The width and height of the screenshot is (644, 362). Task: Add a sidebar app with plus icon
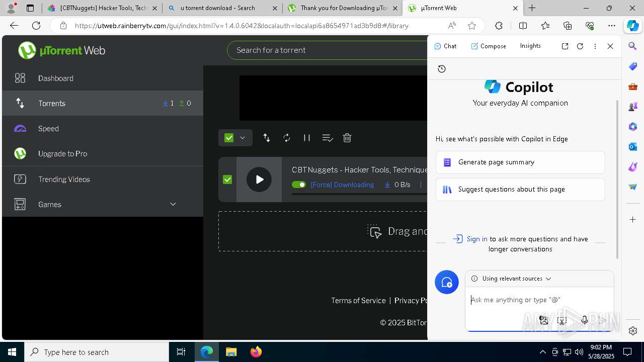tap(633, 219)
